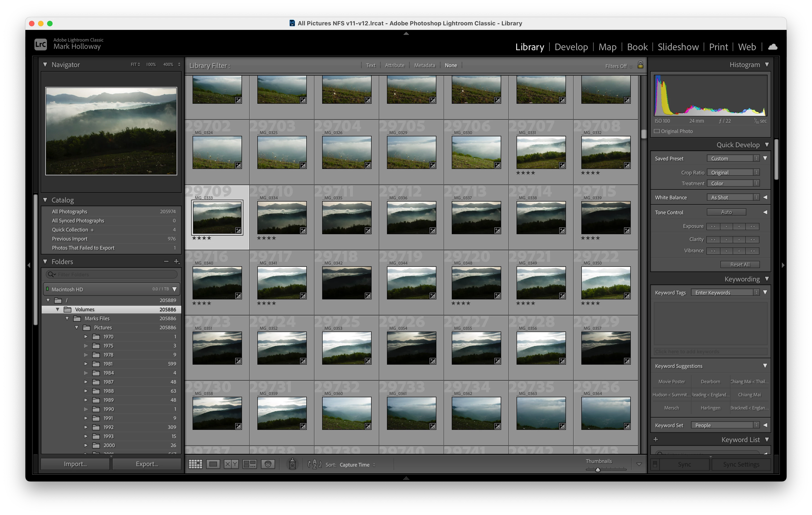Click the cloud sync status icon
This screenshot has width=812, height=515.
point(773,47)
